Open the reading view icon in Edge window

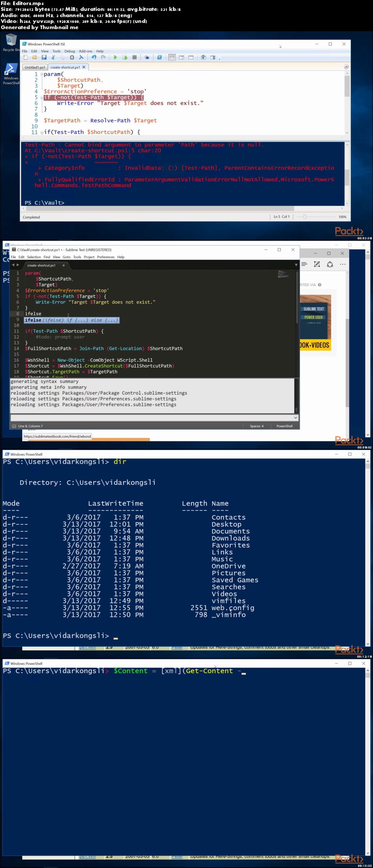point(305,264)
